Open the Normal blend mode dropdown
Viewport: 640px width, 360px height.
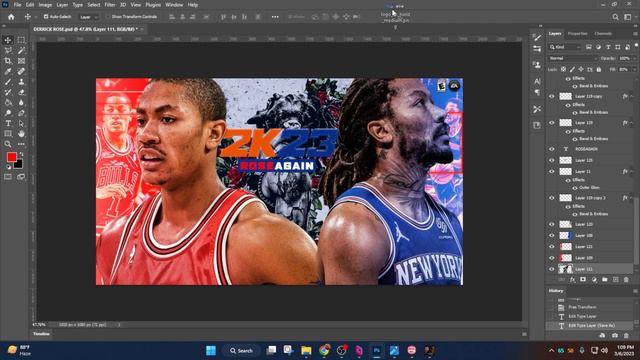(x=572, y=58)
